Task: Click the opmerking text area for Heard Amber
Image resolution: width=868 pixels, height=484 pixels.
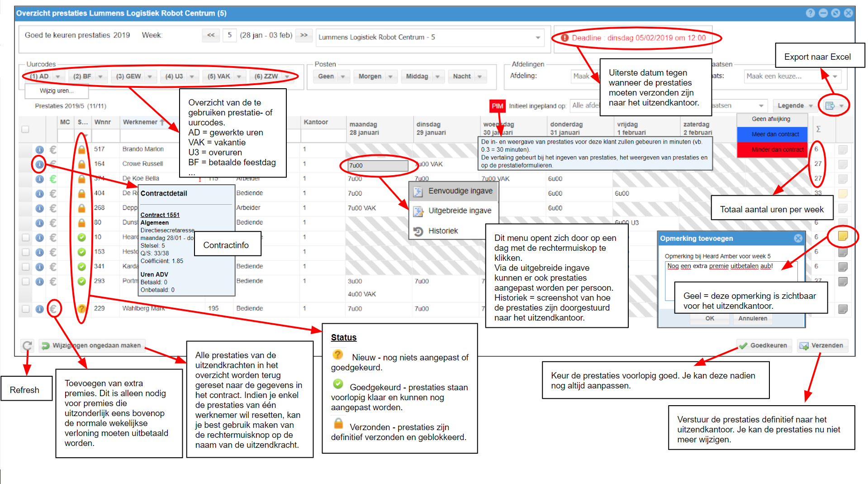Action: tap(730, 281)
